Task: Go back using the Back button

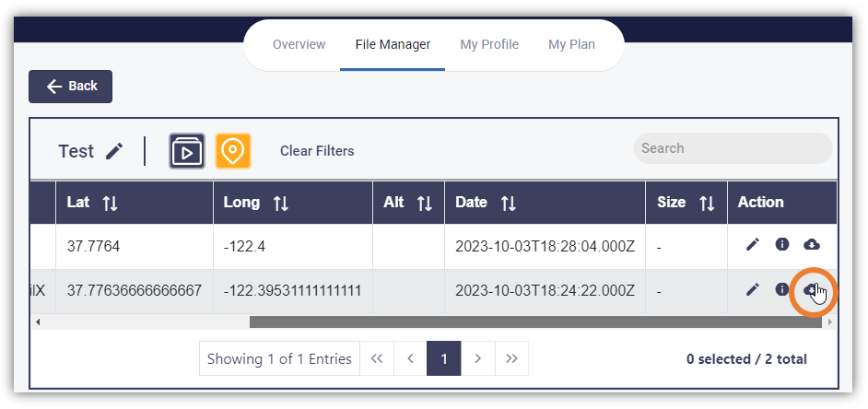Action: [70, 87]
